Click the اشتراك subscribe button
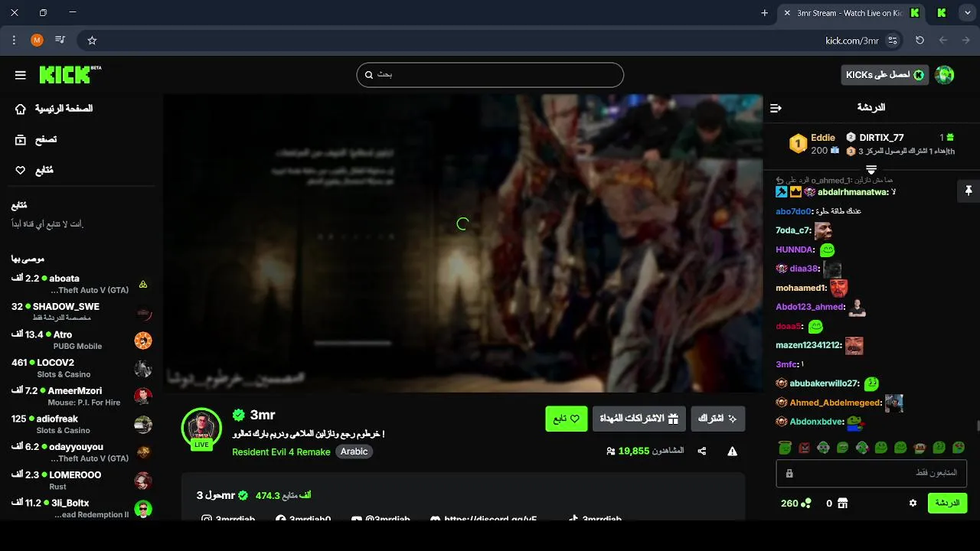This screenshot has height=551, width=980. pyautogui.click(x=718, y=419)
